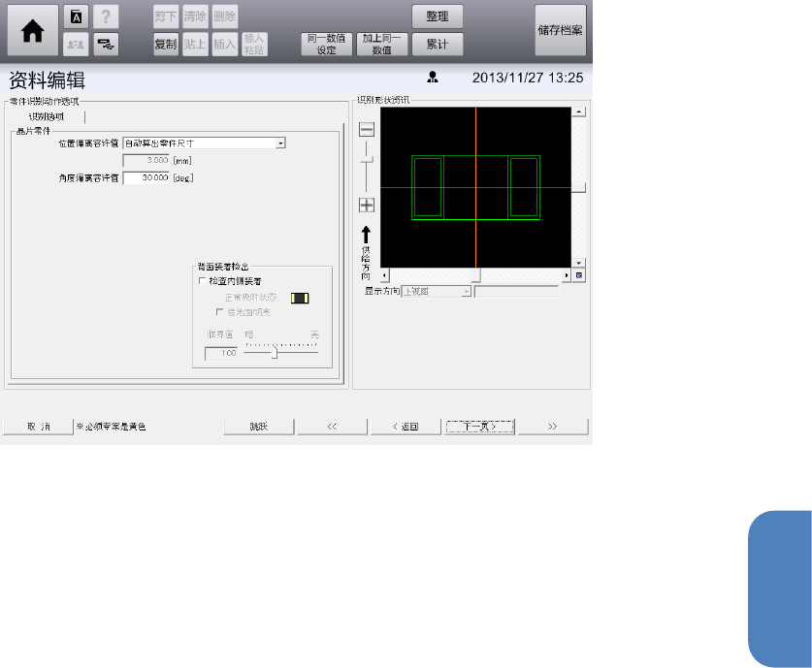The width and height of the screenshot is (812, 668).
Task: Click the 3.000 mm value field
Action: [146, 160]
